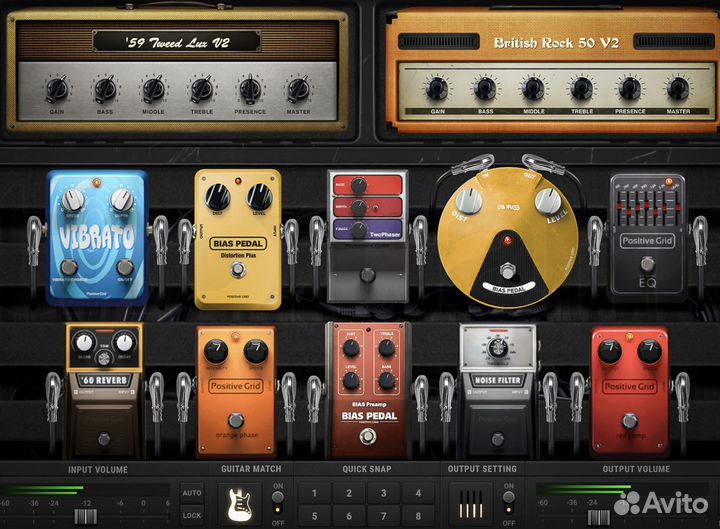
Task: Toggle the Distortion Plus pedal footswitch
Action: pyautogui.click(x=238, y=270)
